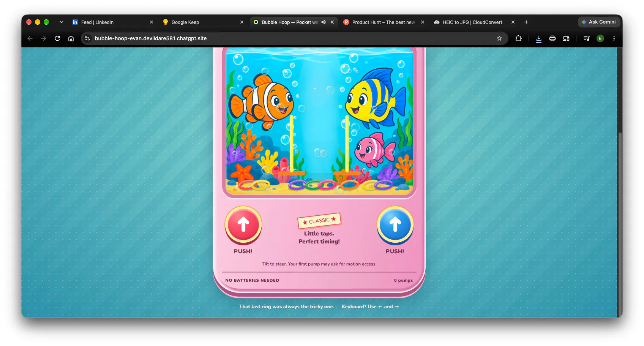Open a new tab with plus button
The image size is (644, 346).
[526, 22]
